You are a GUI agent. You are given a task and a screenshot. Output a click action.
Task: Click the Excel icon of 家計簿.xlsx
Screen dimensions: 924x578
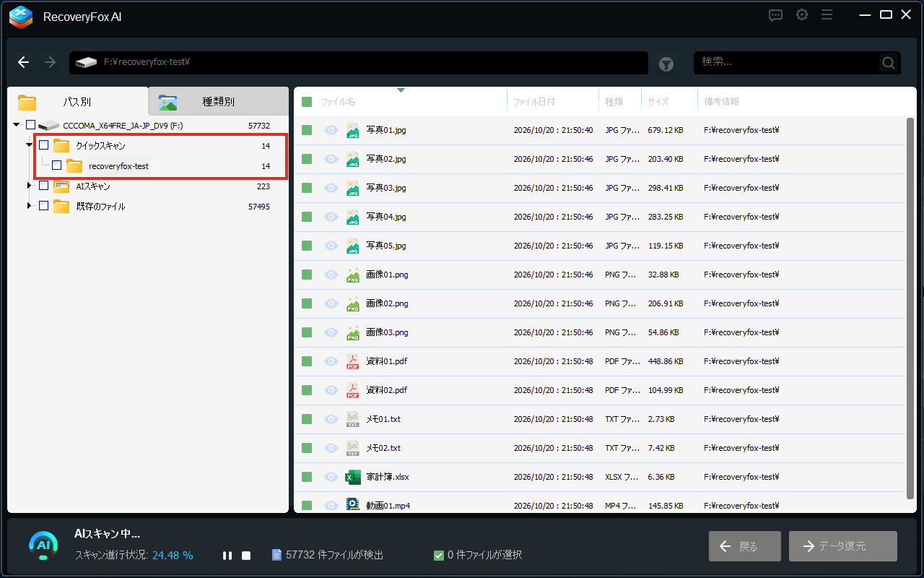pyautogui.click(x=353, y=477)
